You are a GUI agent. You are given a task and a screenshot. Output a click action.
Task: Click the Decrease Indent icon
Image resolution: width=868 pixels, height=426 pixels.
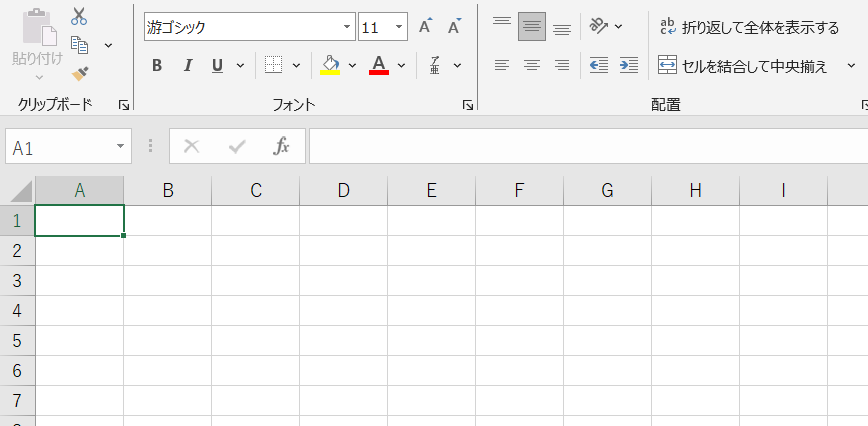pyautogui.click(x=599, y=66)
